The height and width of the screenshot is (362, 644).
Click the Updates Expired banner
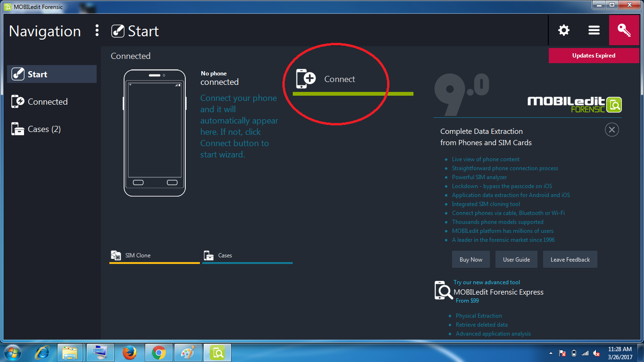pos(594,56)
